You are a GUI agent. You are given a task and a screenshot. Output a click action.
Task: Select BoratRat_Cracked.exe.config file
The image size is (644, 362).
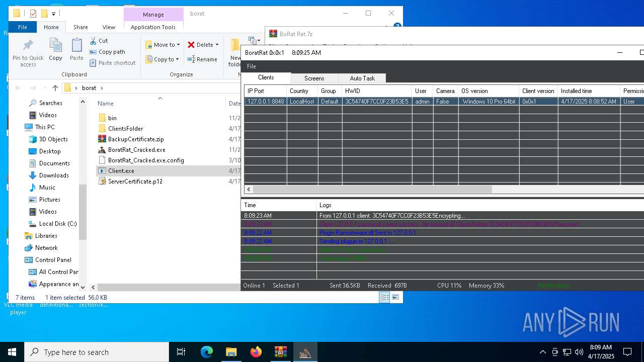pyautogui.click(x=146, y=160)
